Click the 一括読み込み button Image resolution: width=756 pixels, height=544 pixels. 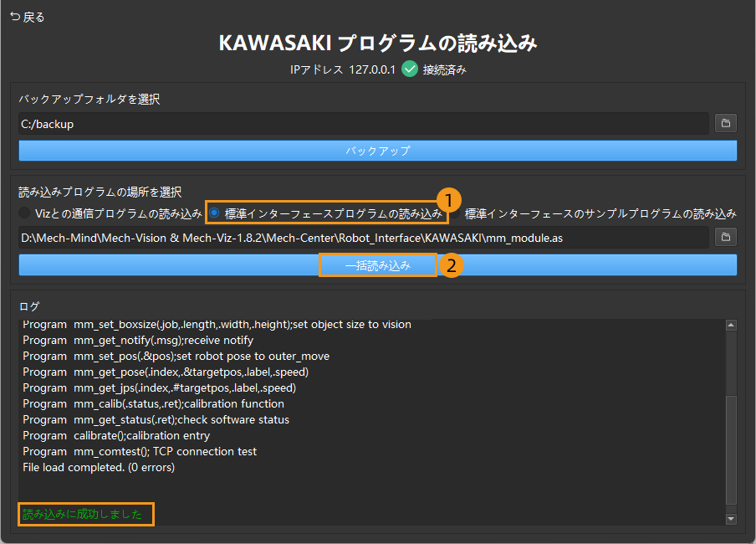click(x=377, y=265)
